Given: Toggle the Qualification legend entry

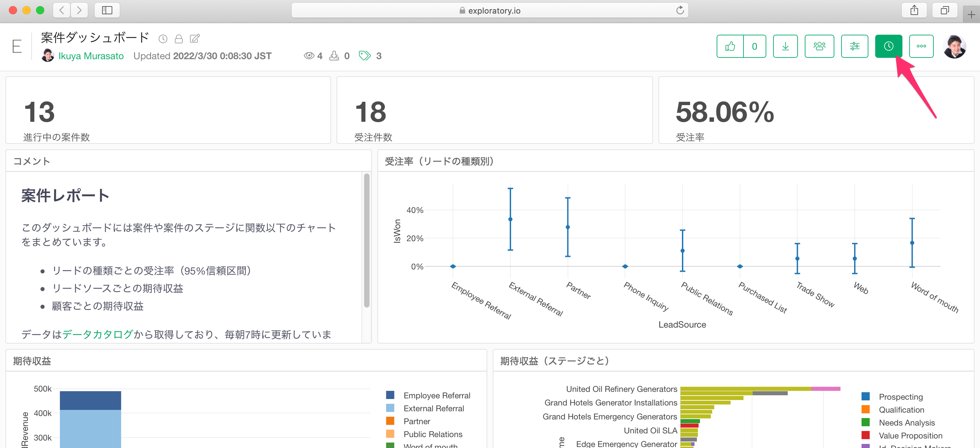Looking at the screenshot, I should pos(893,410).
